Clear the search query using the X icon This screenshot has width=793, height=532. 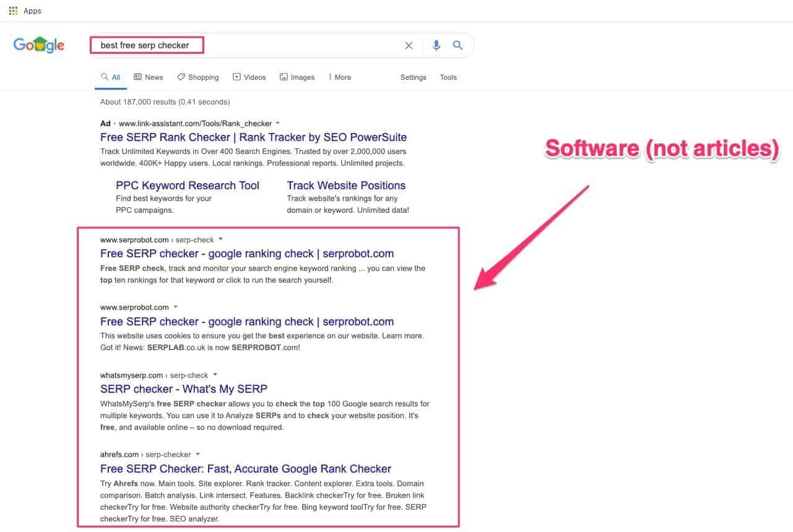[409, 45]
